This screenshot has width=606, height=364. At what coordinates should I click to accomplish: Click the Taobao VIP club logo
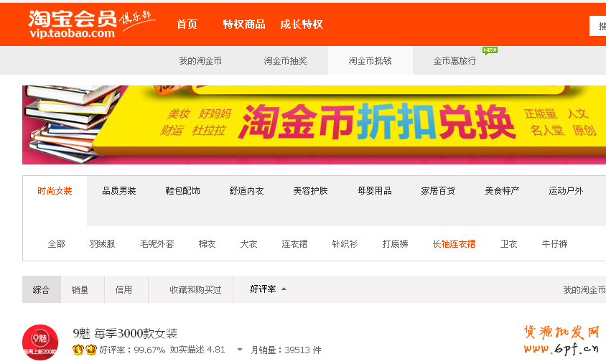[x=90, y=24]
